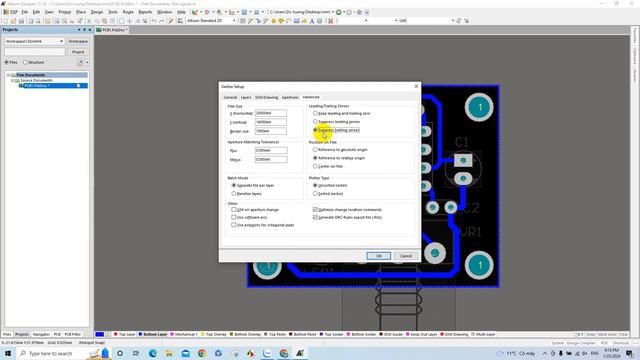This screenshot has width=640, height=360.
Task: Collapse Source Documents tree node
Action: (x=13, y=80)
